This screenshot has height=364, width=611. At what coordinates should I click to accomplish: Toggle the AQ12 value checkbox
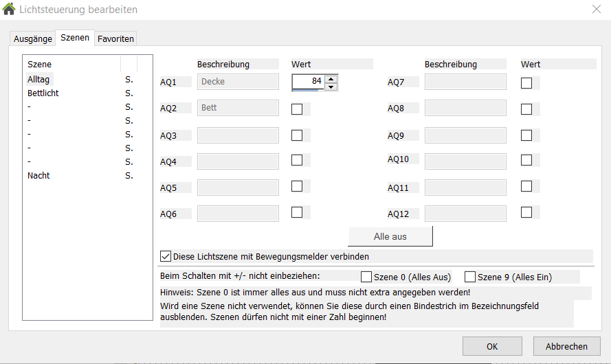pos(526,212)
